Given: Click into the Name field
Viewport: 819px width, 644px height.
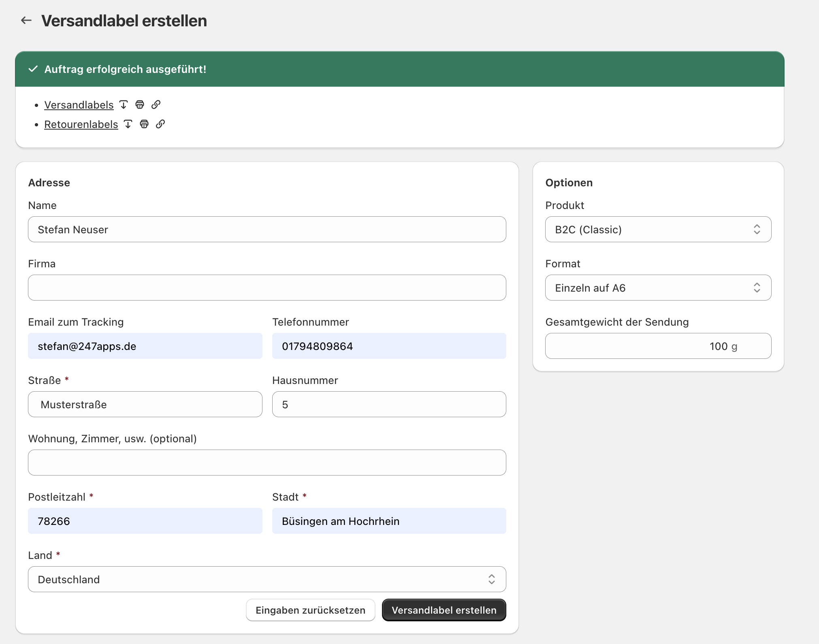Looking at the screenshot, I should [267, 229].
